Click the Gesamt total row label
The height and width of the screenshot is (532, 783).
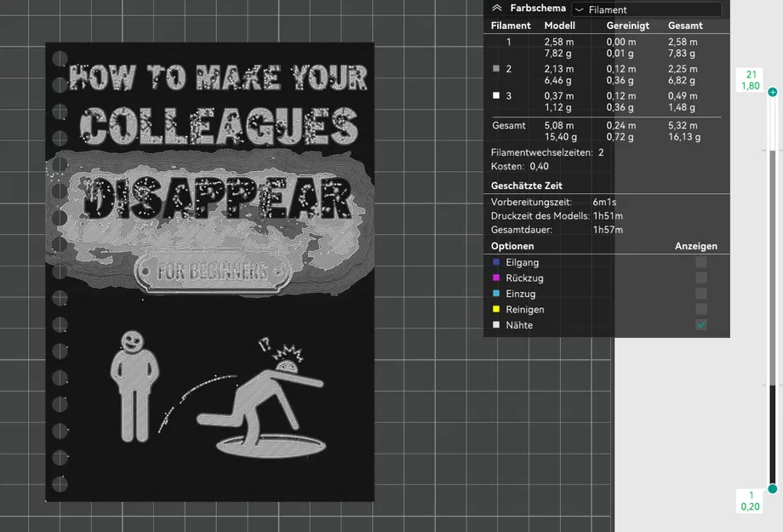click(508, 125)
